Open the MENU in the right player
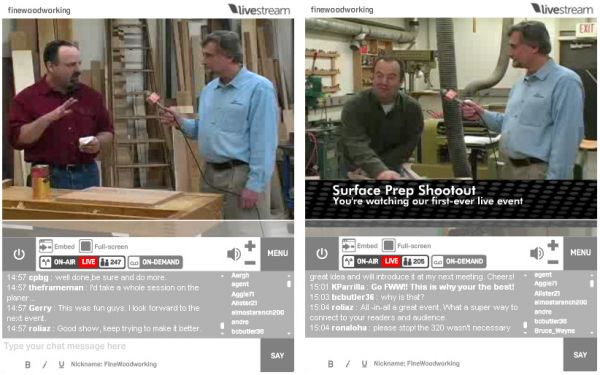This screenshot has height=375, width=600. 580,253
